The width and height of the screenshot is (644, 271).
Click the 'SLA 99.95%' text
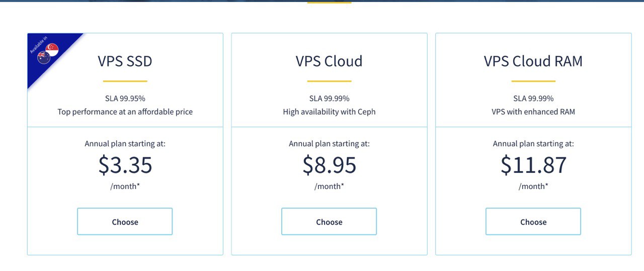coord(125,99)
